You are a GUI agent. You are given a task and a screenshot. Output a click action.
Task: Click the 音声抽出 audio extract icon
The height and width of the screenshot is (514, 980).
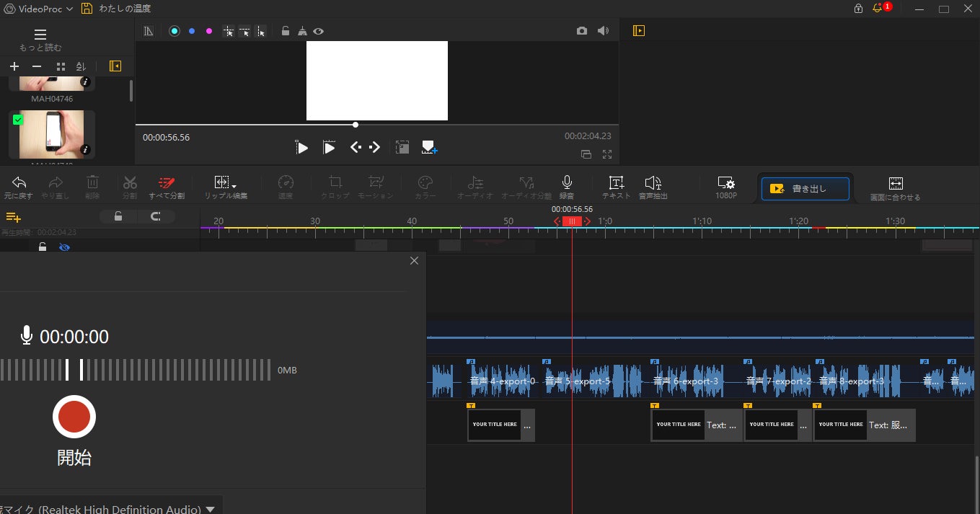point(653,183)
